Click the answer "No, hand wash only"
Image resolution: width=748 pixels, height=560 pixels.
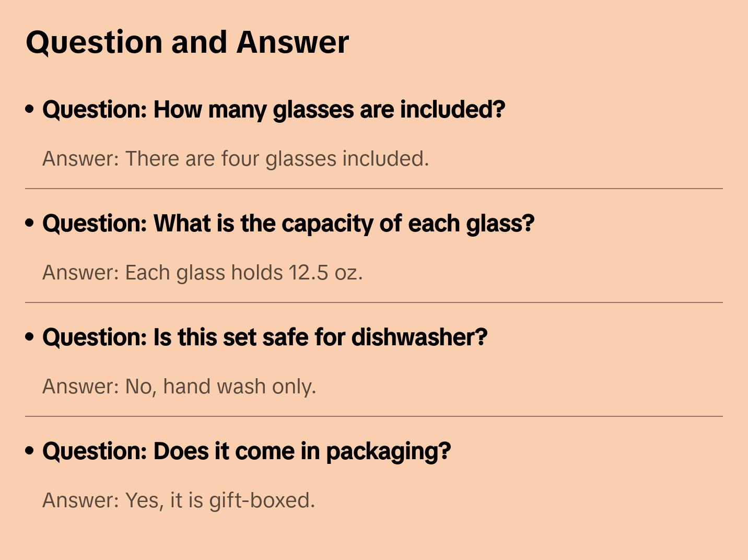pyautogui.click(x=179, y=387)
